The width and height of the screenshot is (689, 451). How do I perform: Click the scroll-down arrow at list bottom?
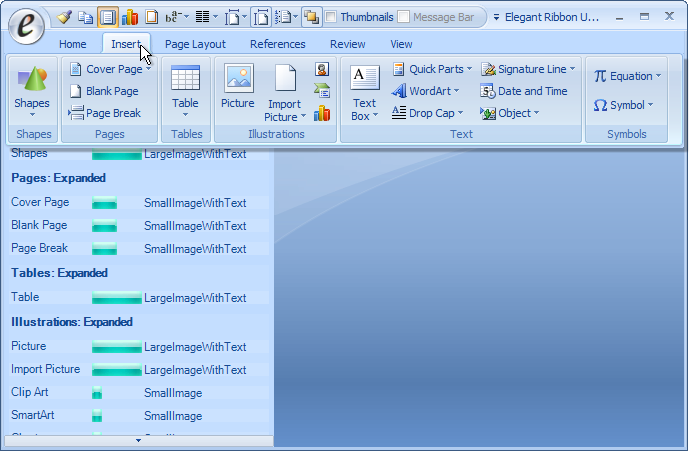pyautogui.click(x=138, y=440)
